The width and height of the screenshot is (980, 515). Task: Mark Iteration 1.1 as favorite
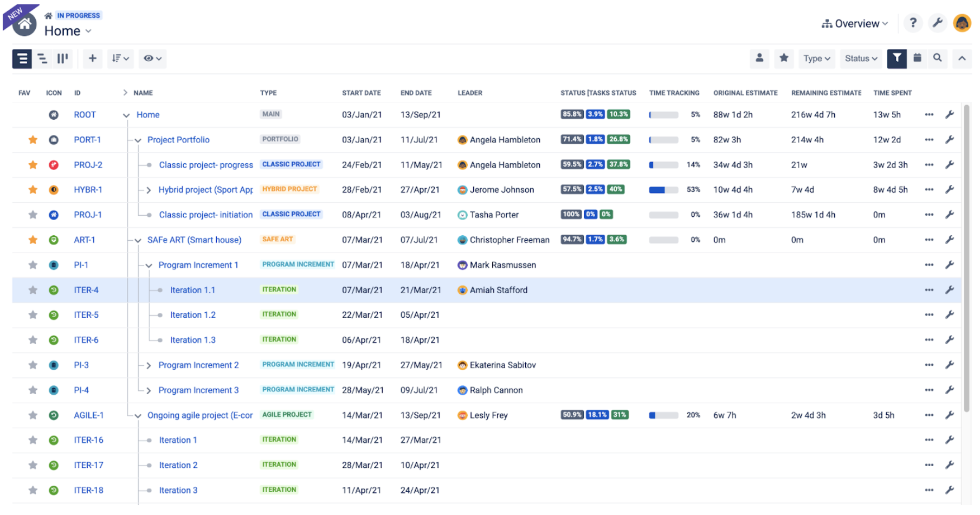point(33,290)
